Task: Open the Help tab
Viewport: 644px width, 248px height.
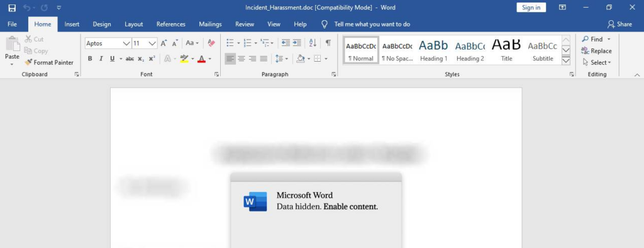Action: pyautogui.click(x=300, y=25)
